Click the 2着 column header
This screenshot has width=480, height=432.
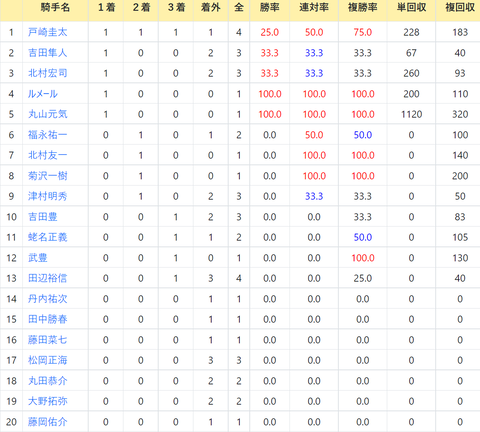(141, 7)
